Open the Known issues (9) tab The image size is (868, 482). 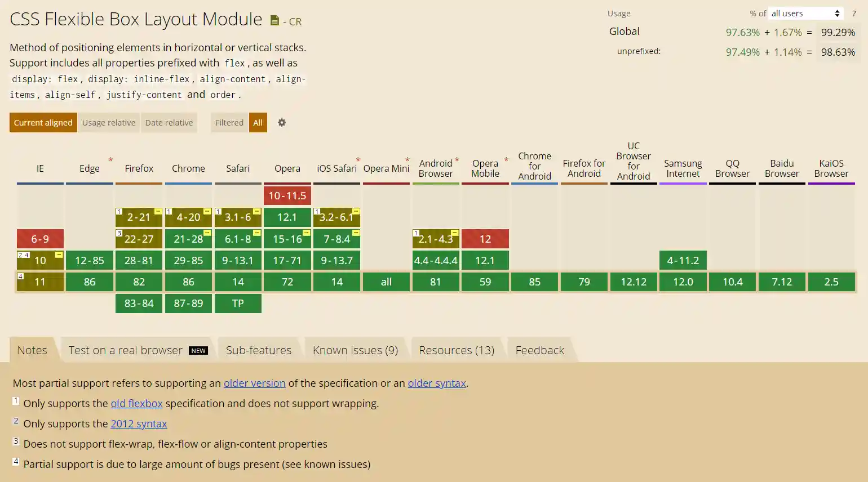click(x=355, y=350)
